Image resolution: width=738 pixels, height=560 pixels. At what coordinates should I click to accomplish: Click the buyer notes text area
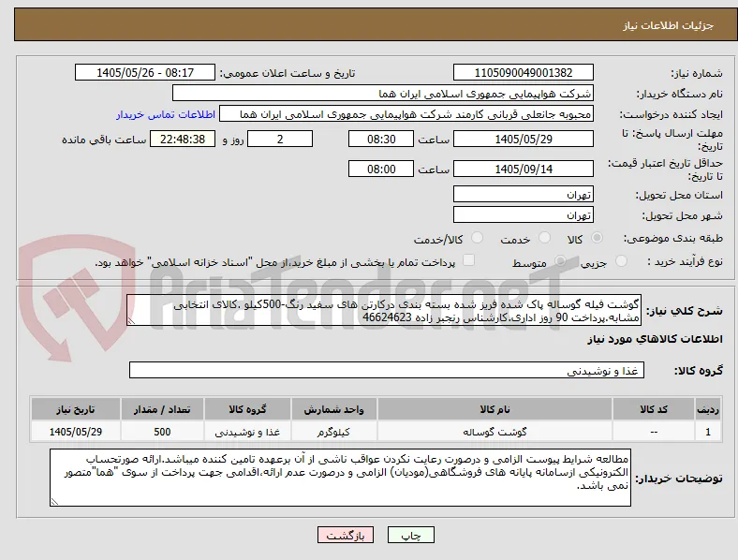[x=340, y=478]
